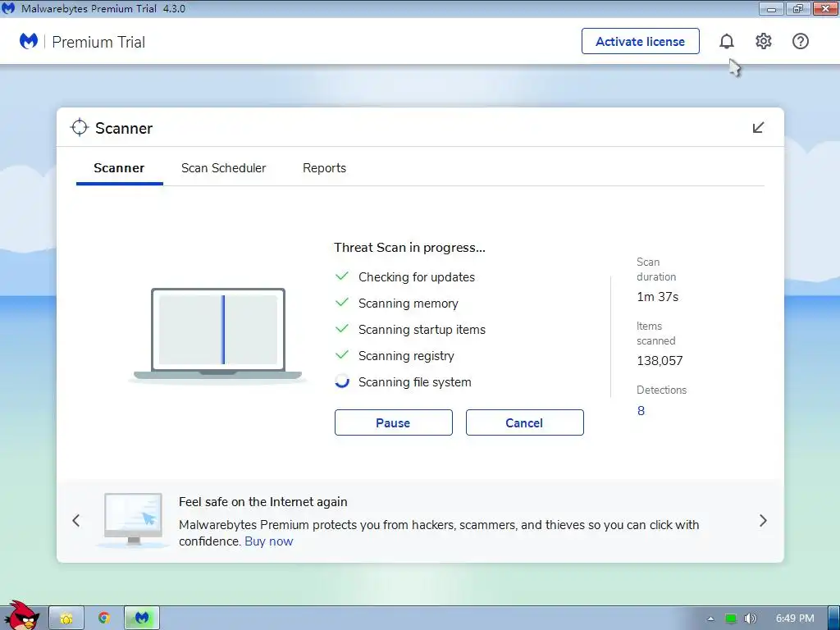
Task: Cancel the threat scan
Action: tap(524, 422)
